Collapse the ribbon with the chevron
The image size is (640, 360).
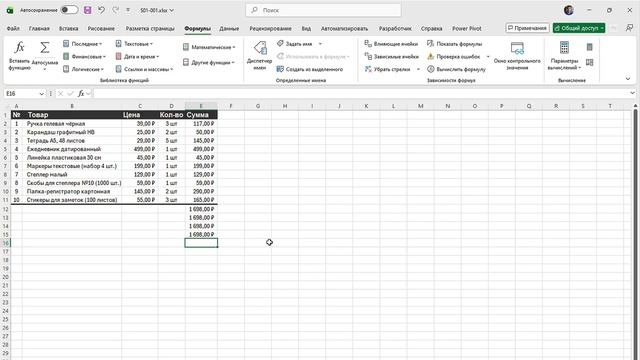pyautogui.click(x=628, y=78)
